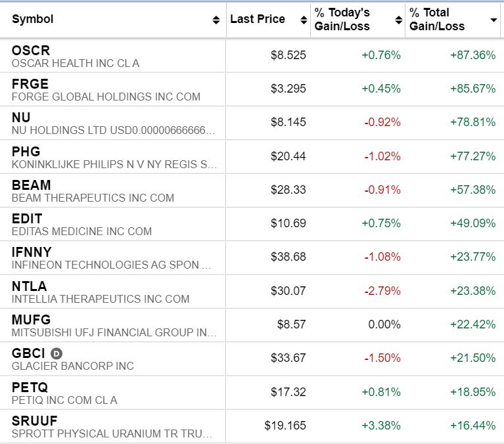Viewport: 504px width, 444px height.
Task: Open the PETQ symbol link
Action: [30, 388]
